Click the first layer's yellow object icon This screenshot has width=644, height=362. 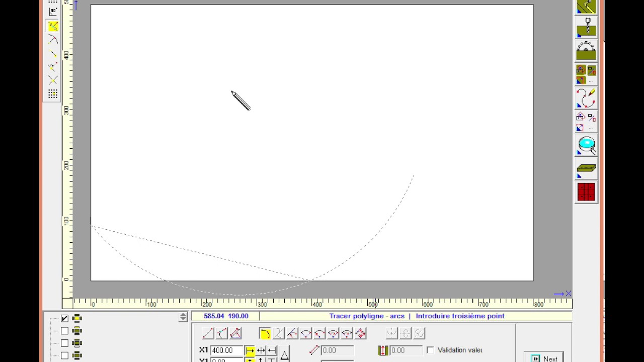pos(77,318)
